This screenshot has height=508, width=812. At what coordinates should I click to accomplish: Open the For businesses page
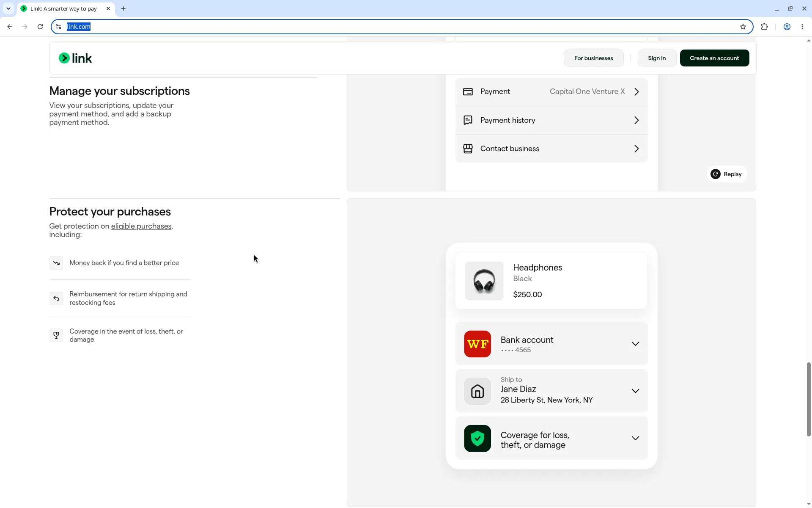point(593,58)
